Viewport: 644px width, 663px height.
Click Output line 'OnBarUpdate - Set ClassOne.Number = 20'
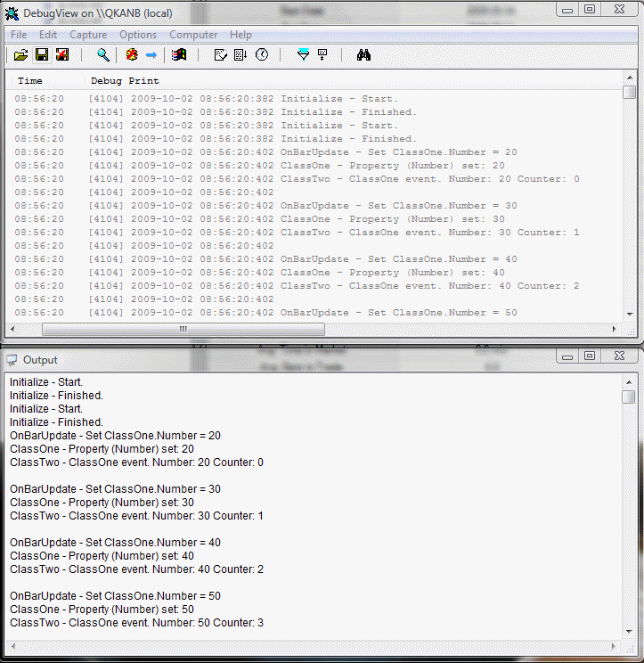pos(116,436)
